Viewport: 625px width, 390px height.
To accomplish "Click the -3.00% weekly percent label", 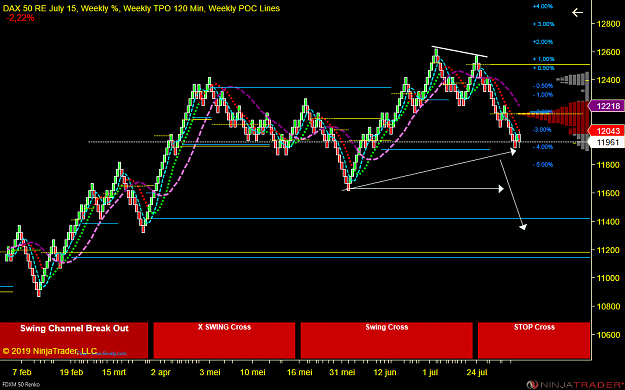I will click(x=542, y=130).
